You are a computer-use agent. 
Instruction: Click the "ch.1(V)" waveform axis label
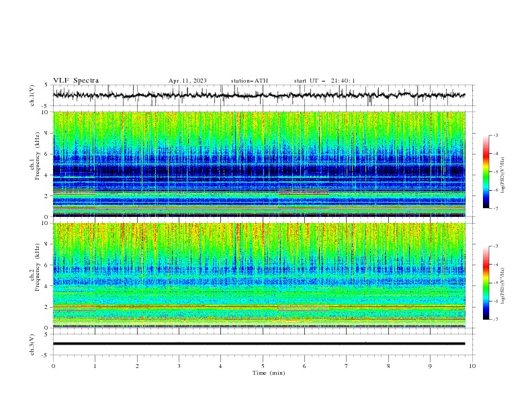pos(32,95)
